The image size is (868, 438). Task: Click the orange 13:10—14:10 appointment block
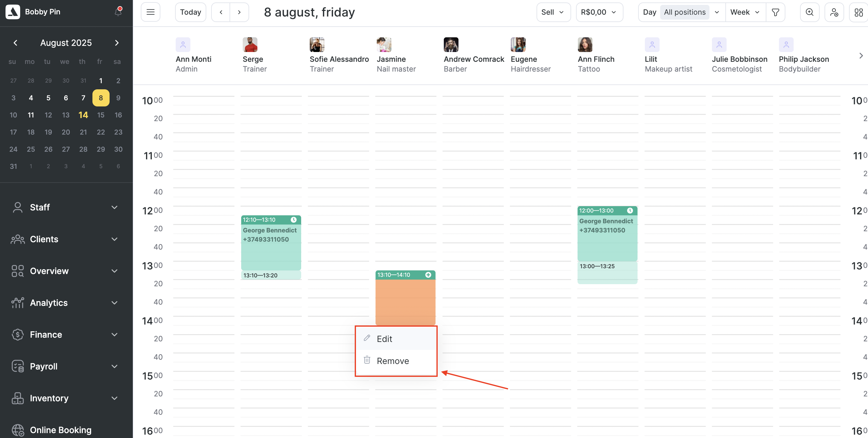click(x=405, y=301)
